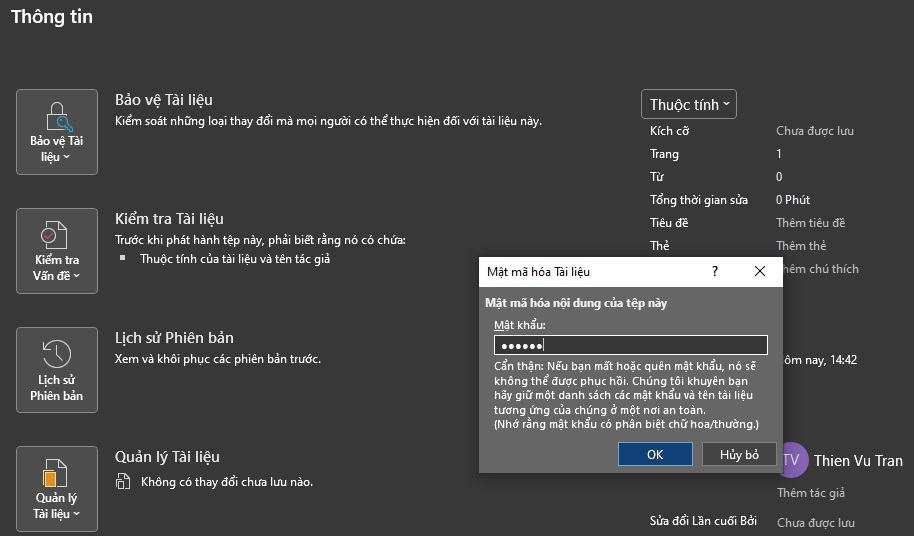Viewport: 914px width, 536px height.
Task: Click Thêm tiêu đề to add a title
Action: click(810, 223)
